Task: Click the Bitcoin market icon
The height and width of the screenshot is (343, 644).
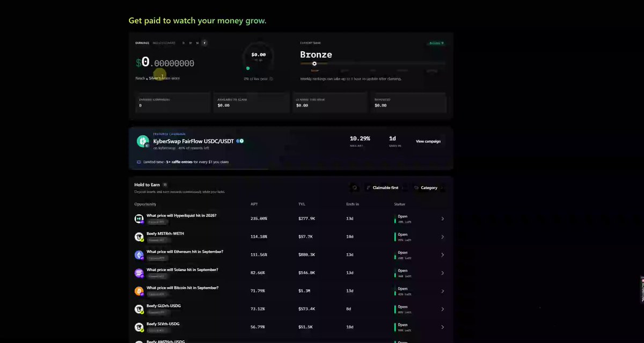Action: (x=139, y=291)
